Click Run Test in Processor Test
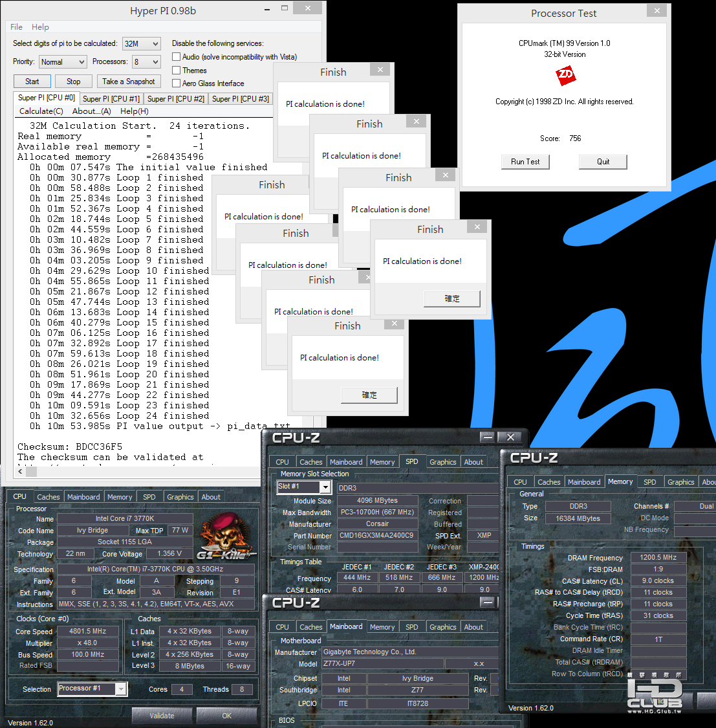Screen dimensions: 716x728 coord(525,162)
